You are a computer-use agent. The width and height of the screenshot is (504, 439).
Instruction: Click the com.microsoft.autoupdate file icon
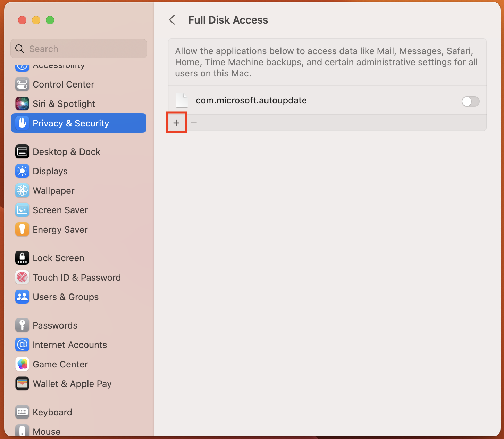[x=182, y=100]
